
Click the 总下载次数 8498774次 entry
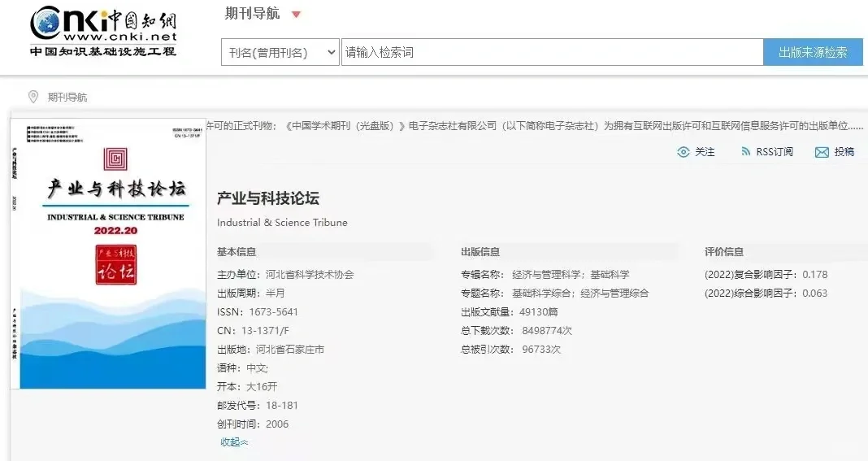click(x=516, y=331)
